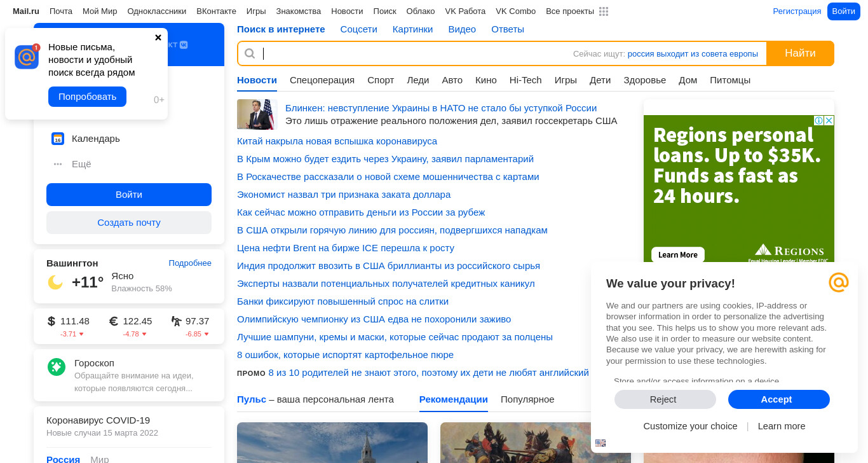
Task: Open the Calendar icon in sidebar
Action: (x=58, y=139)
